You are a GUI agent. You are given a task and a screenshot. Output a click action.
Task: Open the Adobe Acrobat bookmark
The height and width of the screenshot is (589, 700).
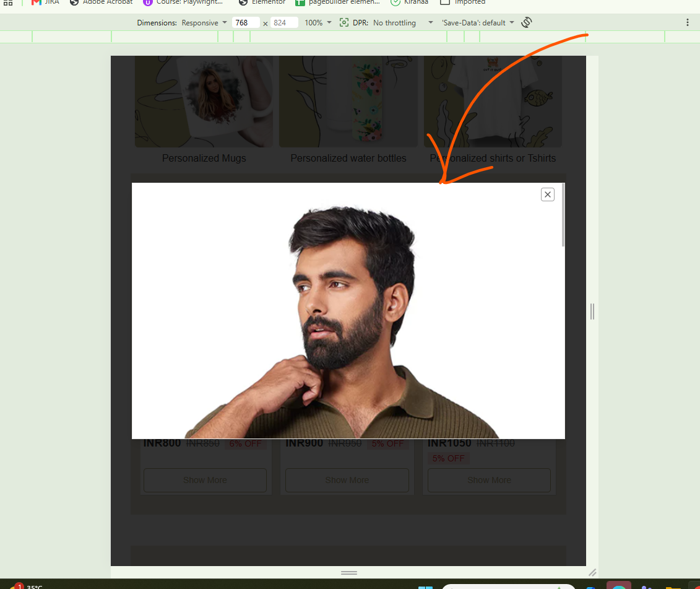point(102,2)
